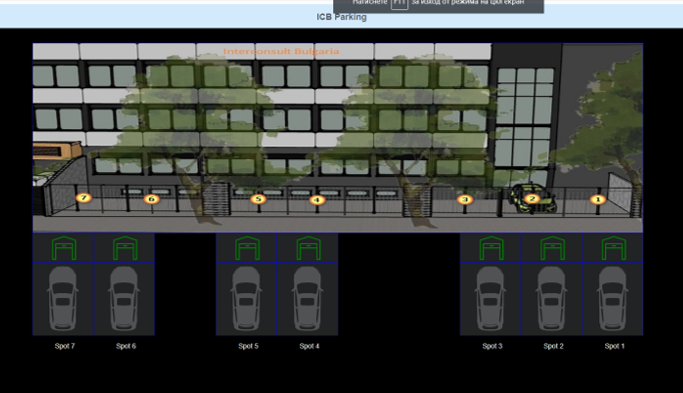Click the green garage icon above Spot 4
683x393 pixels.
[308, 248]
